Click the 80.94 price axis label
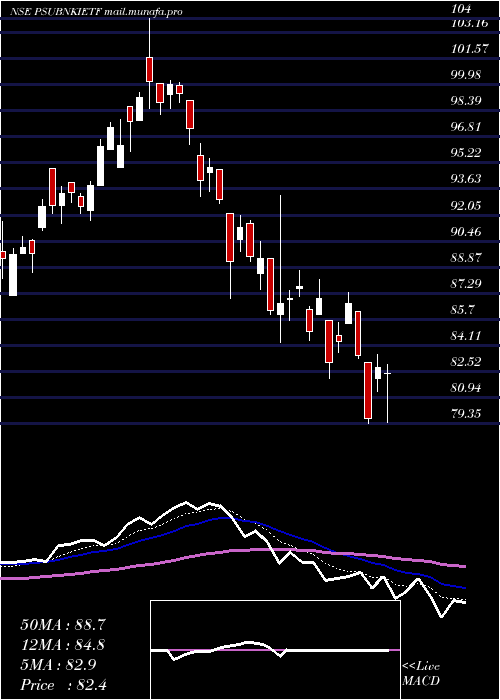The image size is (500, 700). point(466,388)
